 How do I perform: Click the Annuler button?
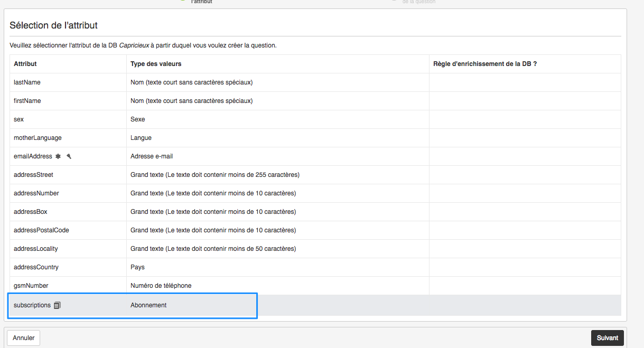click(23, 337)
